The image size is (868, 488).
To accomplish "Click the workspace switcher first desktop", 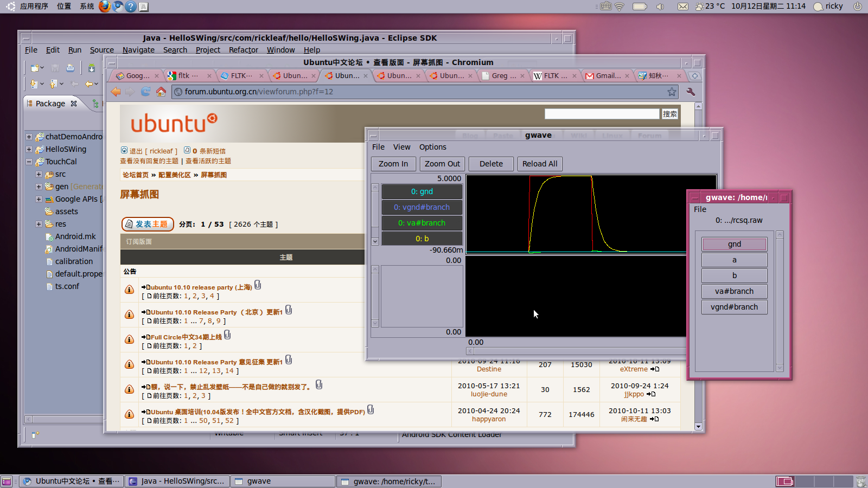I will (x=784, y=481).
